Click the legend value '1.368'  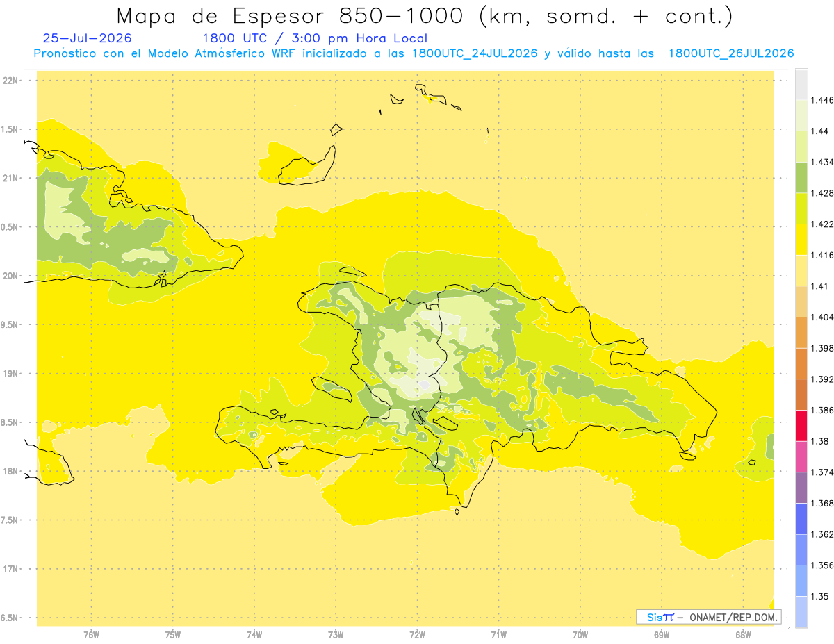(822, 504)
